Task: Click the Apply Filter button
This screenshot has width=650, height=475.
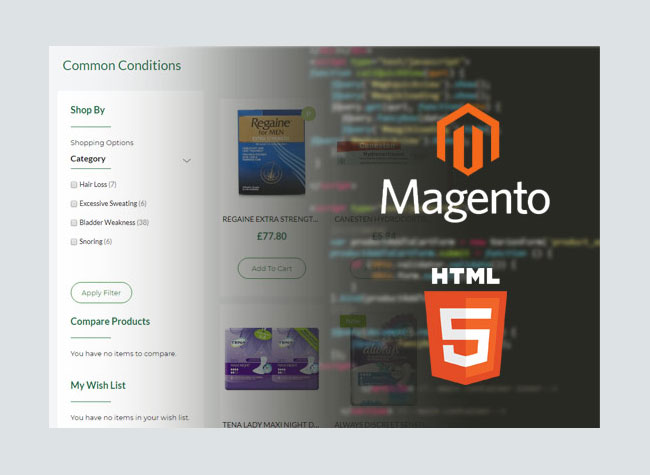Action: click(x=101, y=293)
